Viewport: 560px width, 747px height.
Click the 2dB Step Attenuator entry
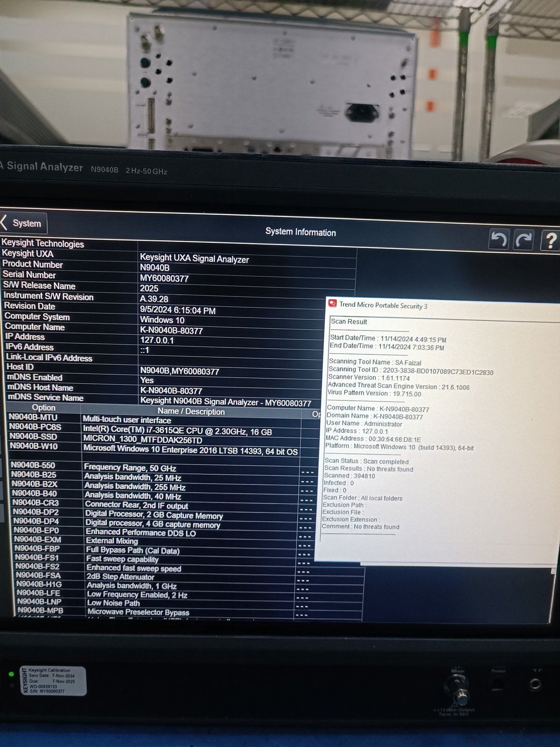(x=120, y=577)
